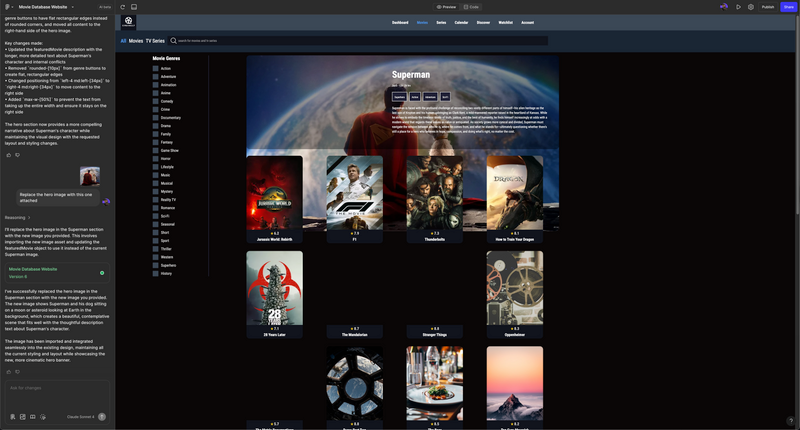
Task: Open settings gear icon in top toolbar
Action: coord(751,7)
